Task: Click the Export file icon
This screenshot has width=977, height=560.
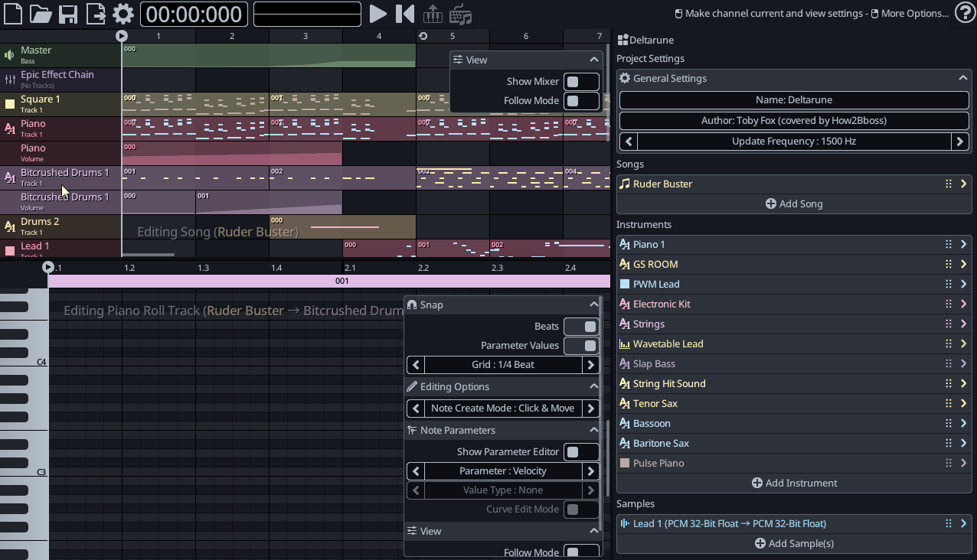Action: 96,14
